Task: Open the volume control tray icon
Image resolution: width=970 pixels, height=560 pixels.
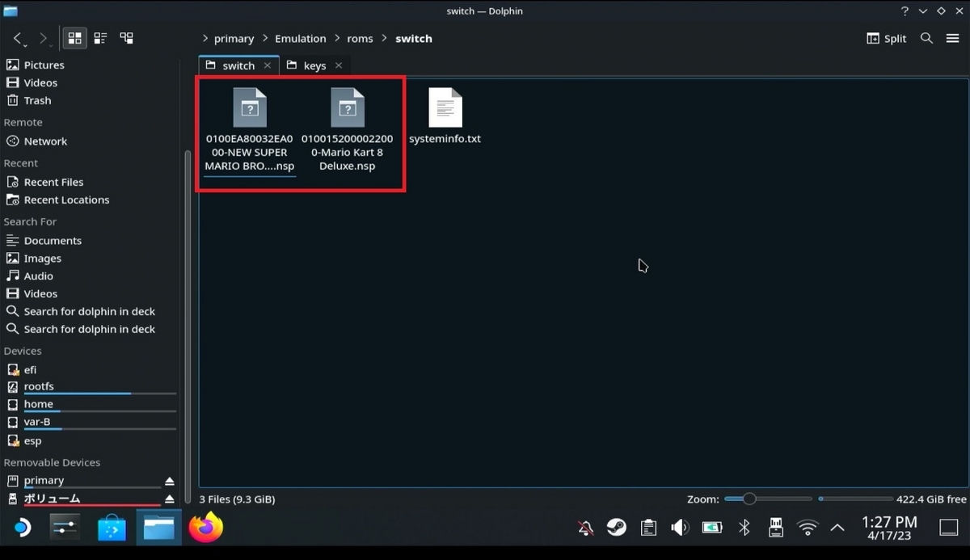Action: click(x=680, y=528)
